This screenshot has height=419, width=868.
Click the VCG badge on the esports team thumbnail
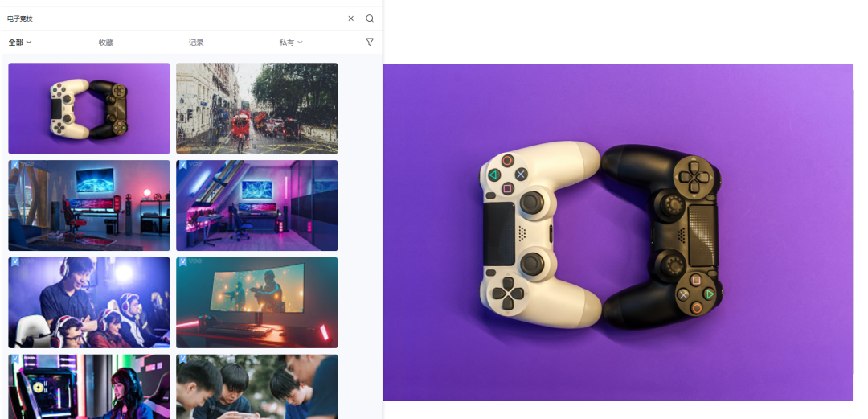pos(14,262)
